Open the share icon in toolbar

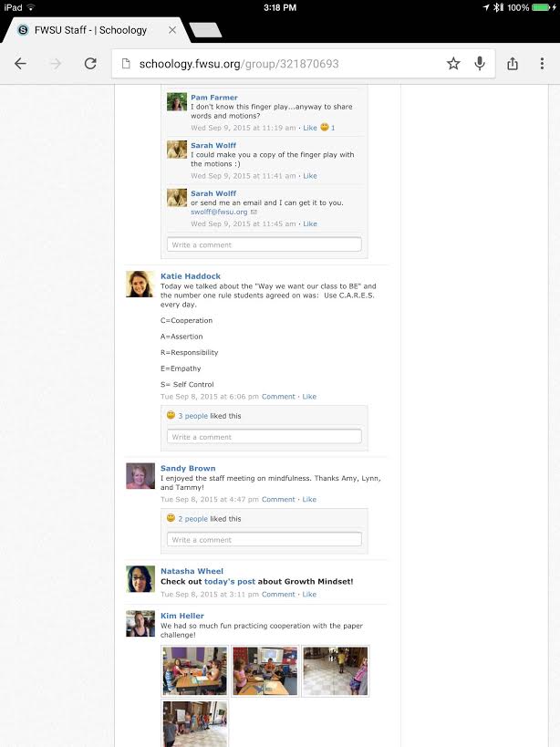[513, 63]
